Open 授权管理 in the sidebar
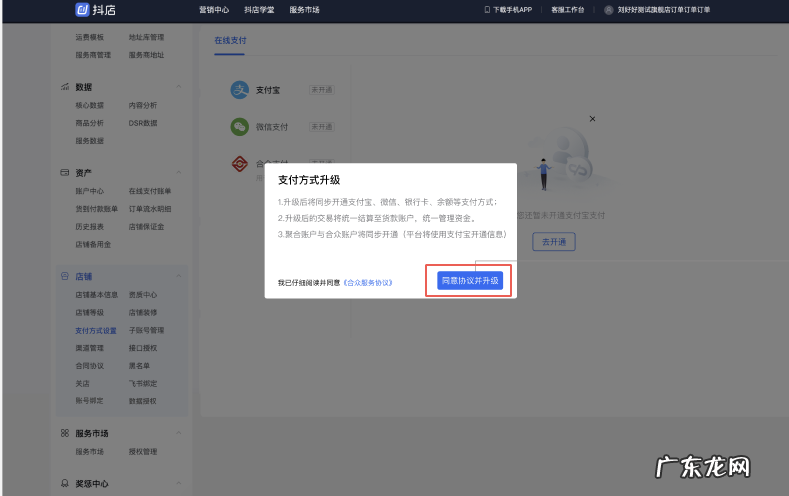789x496 pixels. coord(143,452)
